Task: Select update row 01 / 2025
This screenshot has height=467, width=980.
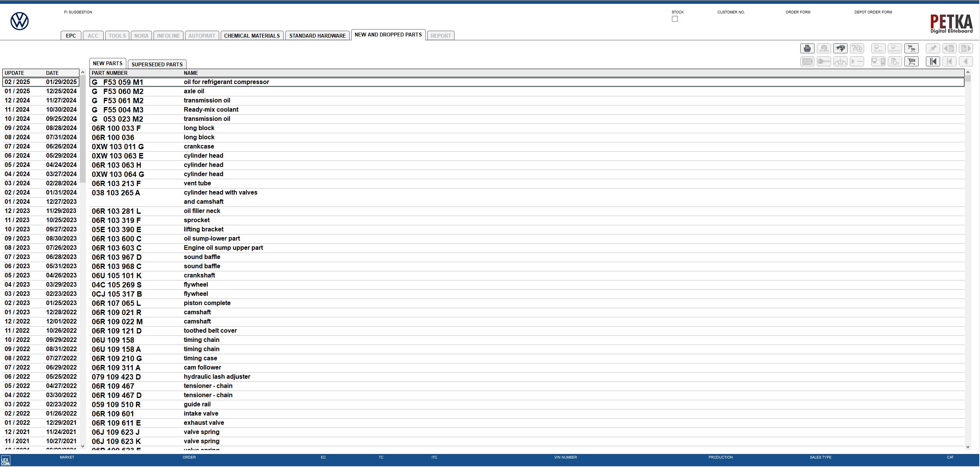Action: 41,91
